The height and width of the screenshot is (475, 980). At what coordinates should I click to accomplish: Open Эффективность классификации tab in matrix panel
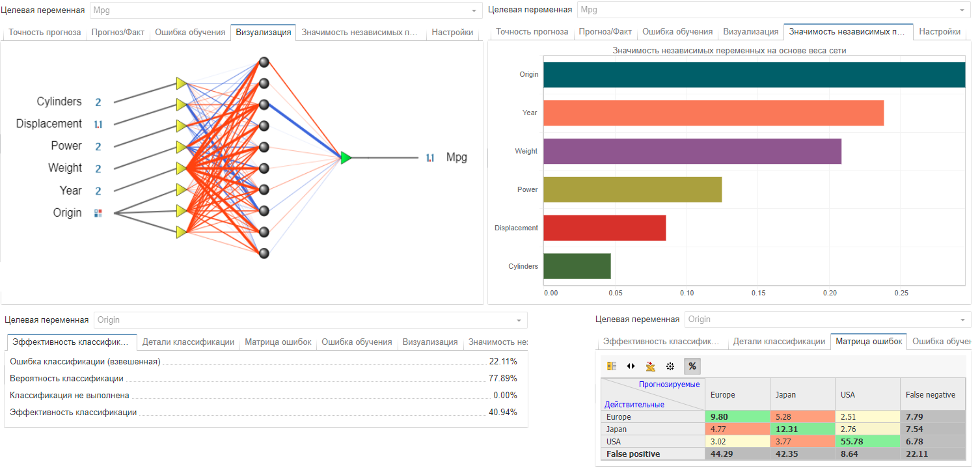pyautogui.click(x=662, y=341)
